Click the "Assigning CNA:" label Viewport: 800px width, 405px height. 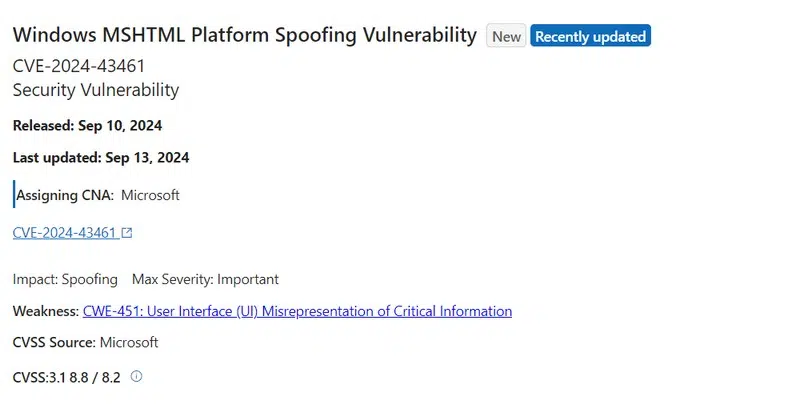point(65,195)
